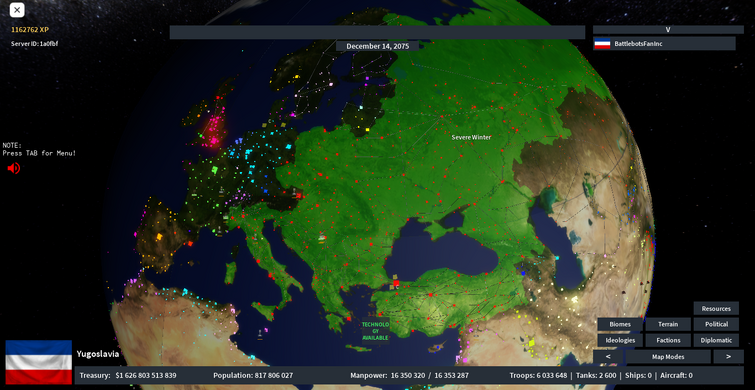Viewport: 755px width, 390px height.
Task: Mute sound with red speaker icon
Action: pyautogui.click(x=13, y=168)
